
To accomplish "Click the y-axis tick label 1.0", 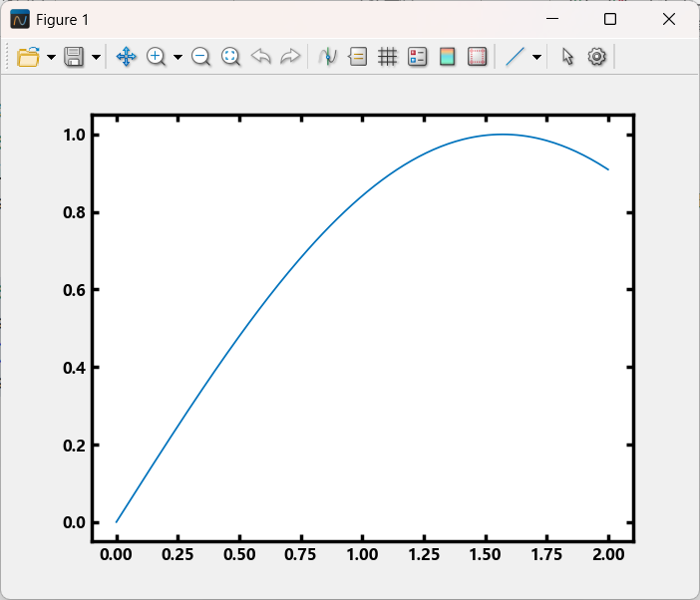I will [74, 135].
